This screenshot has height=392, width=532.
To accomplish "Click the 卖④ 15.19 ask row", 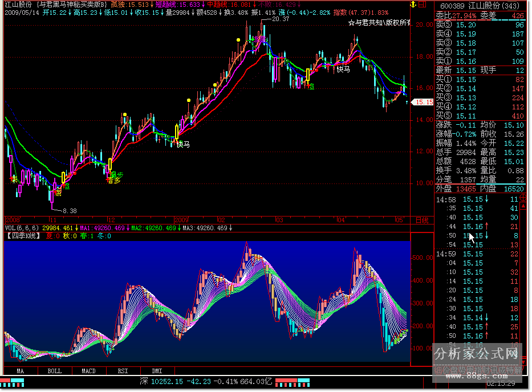I will click(x=480, y=34).
